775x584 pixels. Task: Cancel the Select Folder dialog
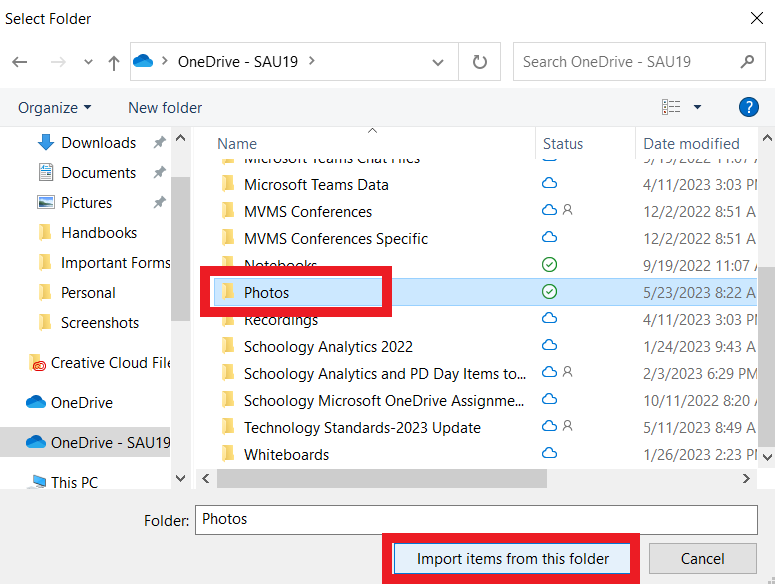[702, 559]
